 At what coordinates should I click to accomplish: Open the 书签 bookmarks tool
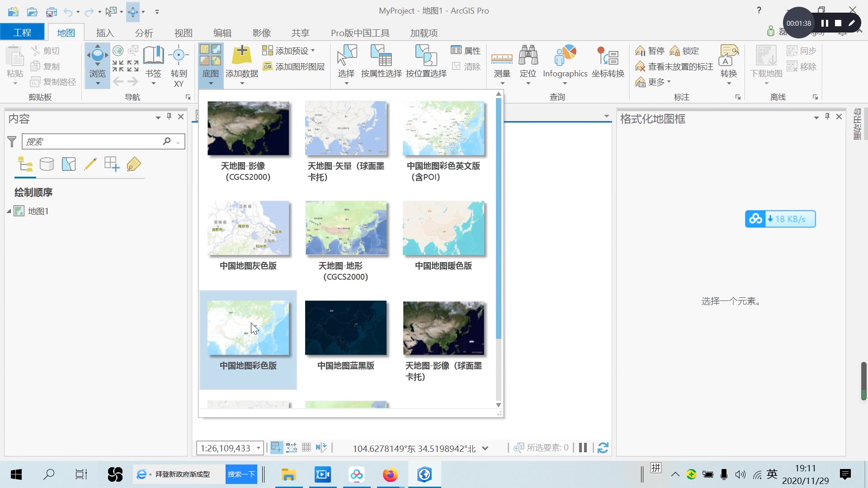tap(153, 66)
